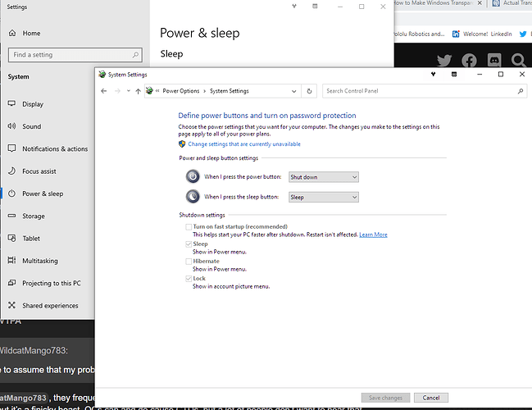Click the magnifier icon in Find a setting
The width and height of the screenshot is (532, 410).
click(x=135, y=55)
